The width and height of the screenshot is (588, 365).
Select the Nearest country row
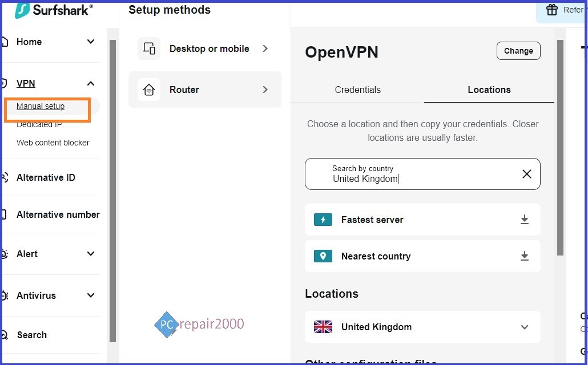tap(422, 256)
